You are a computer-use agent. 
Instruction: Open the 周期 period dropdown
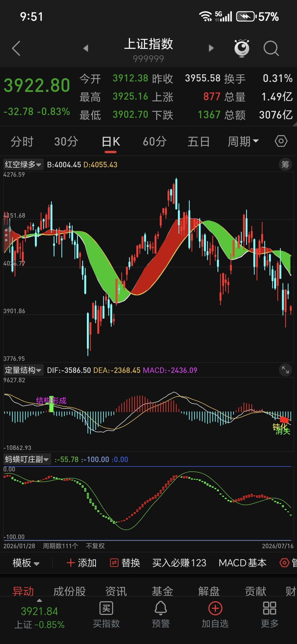243,141
